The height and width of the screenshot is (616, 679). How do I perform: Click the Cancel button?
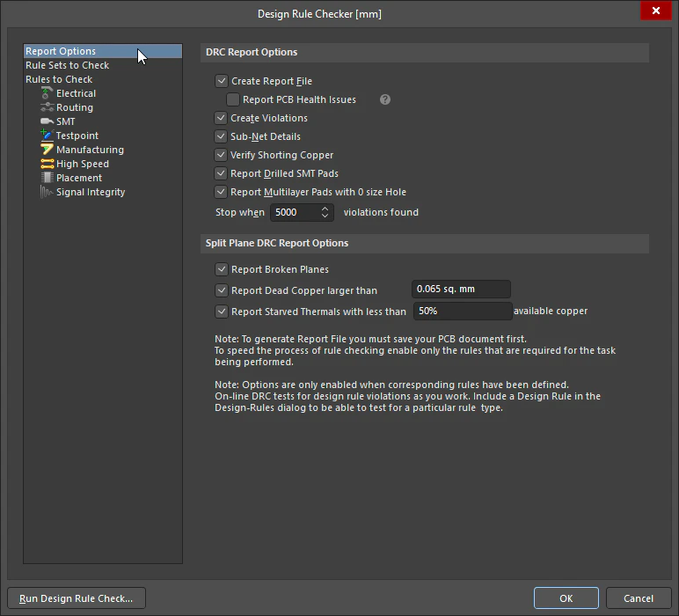click(x=639, y=598)
